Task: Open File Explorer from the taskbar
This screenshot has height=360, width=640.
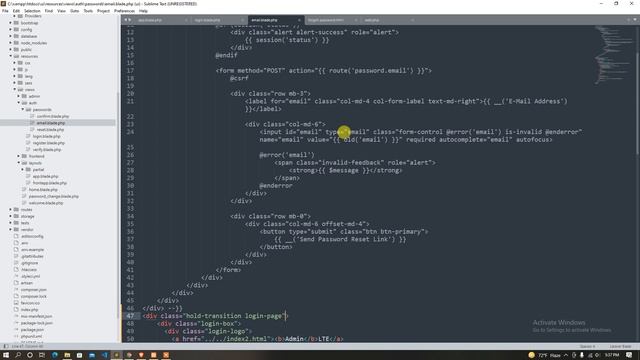Action: click(67, 355)
